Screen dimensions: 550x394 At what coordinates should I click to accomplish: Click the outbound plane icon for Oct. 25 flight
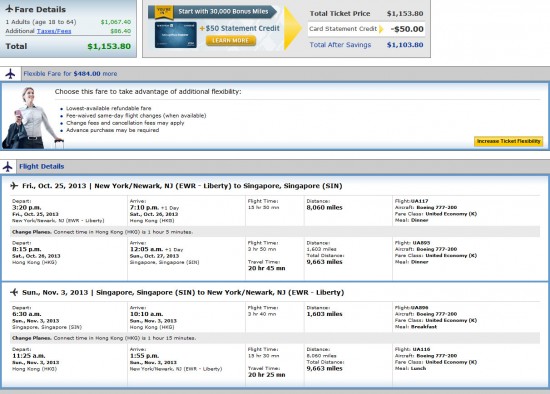pyautogui.click(x=14, y=186)
